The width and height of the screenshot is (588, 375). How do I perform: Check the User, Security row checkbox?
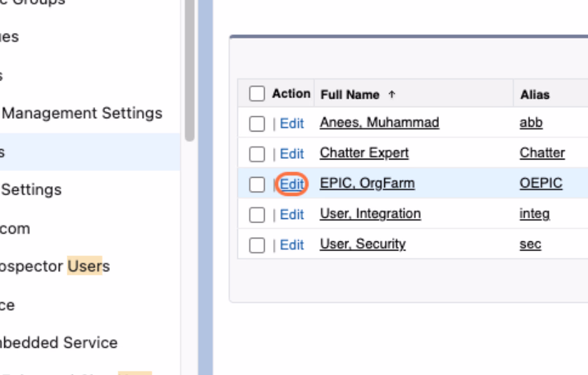[x=257, y=245]
